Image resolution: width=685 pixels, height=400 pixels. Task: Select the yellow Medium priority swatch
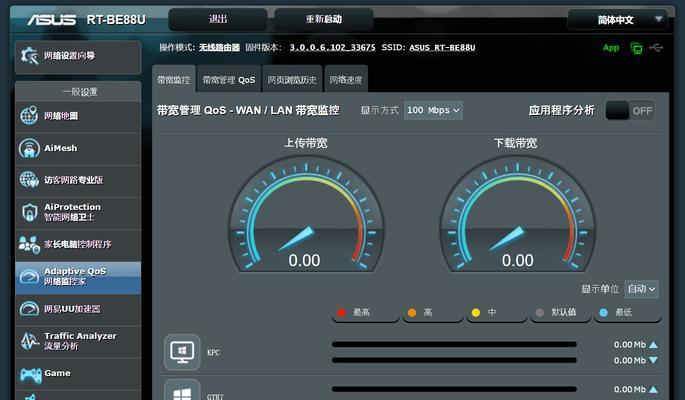tap(476, 312)
